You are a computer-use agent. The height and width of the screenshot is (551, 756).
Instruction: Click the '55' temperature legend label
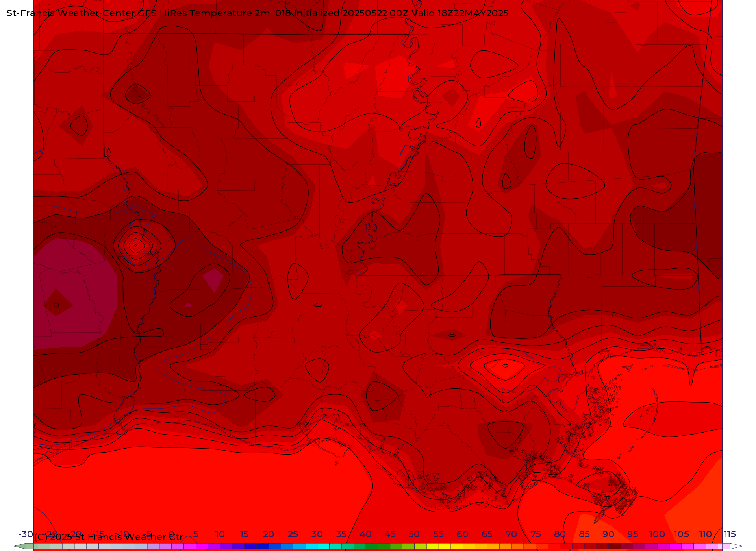pyautogui.click(x=439, y=534)
